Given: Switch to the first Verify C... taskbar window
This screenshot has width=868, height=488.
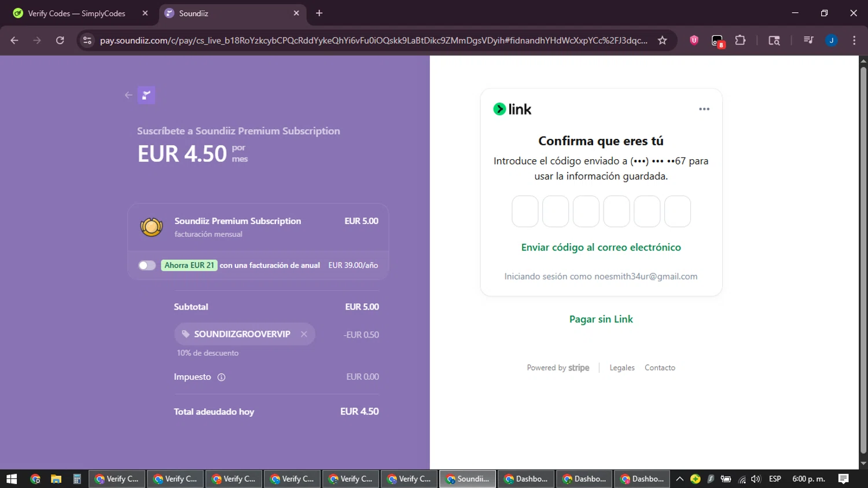Looking at the screenshot, I should tap(116, 479).
